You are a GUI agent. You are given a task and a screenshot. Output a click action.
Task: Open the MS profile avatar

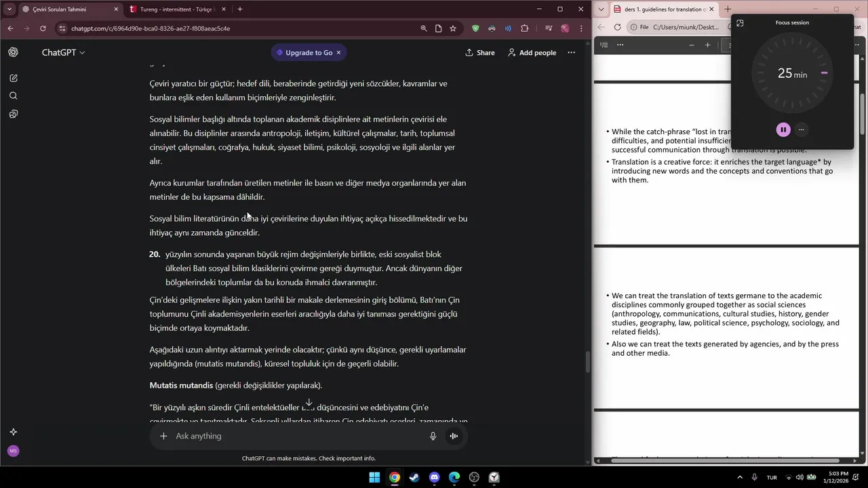[x=13, y=451]
